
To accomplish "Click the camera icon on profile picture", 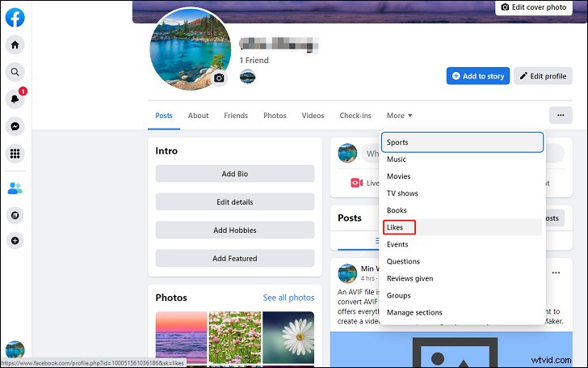I will coord(219,78).
